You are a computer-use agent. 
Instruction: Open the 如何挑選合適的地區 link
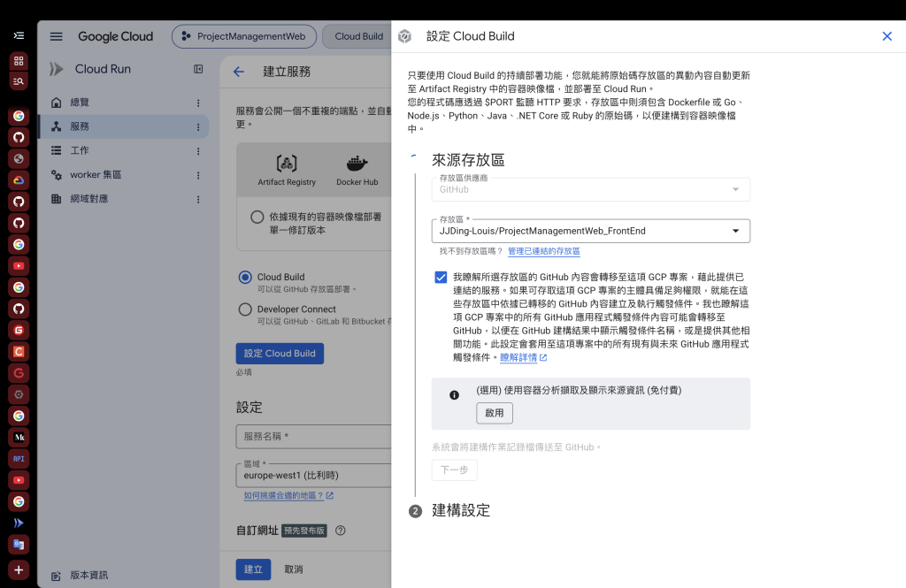click(x=288, y=495)
